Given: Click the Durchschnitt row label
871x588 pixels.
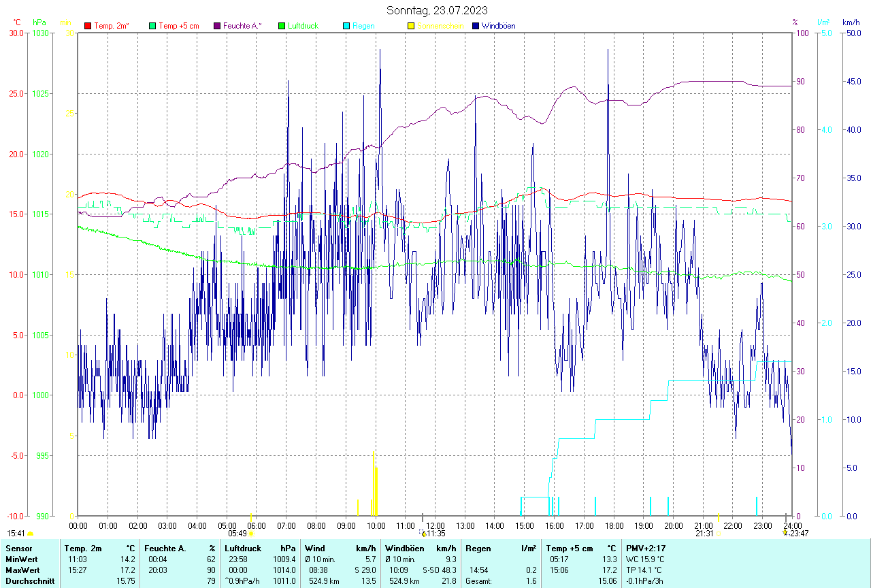Looking at the screenshot, I should click(x=29, y=581).
